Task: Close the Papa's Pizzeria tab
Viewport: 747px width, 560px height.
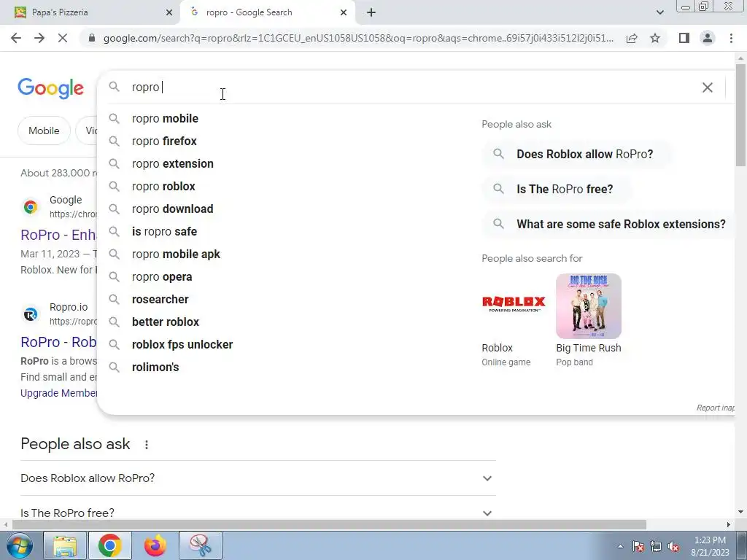Action: tap(169, 12)
